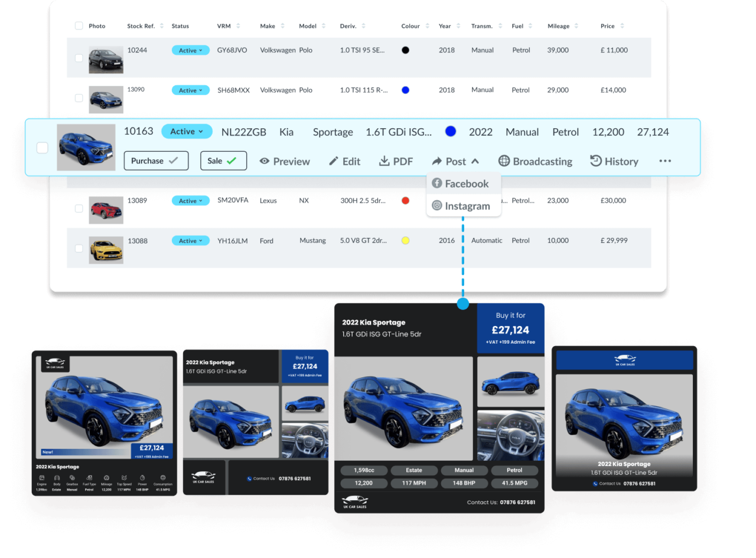Sort by Colour column arrows
This screenshot has height=558, width=756.
click(427, 26)
